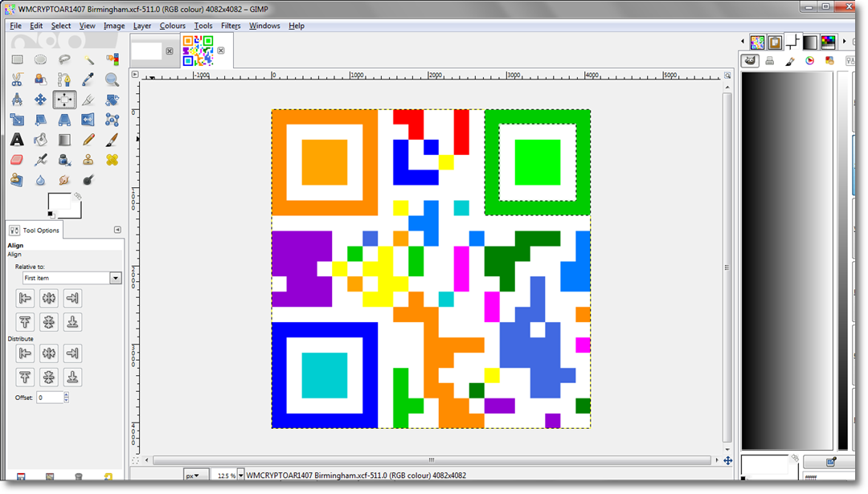868x494 pixels.
Task: Select the Paths tool
Action: pos(64,80)
